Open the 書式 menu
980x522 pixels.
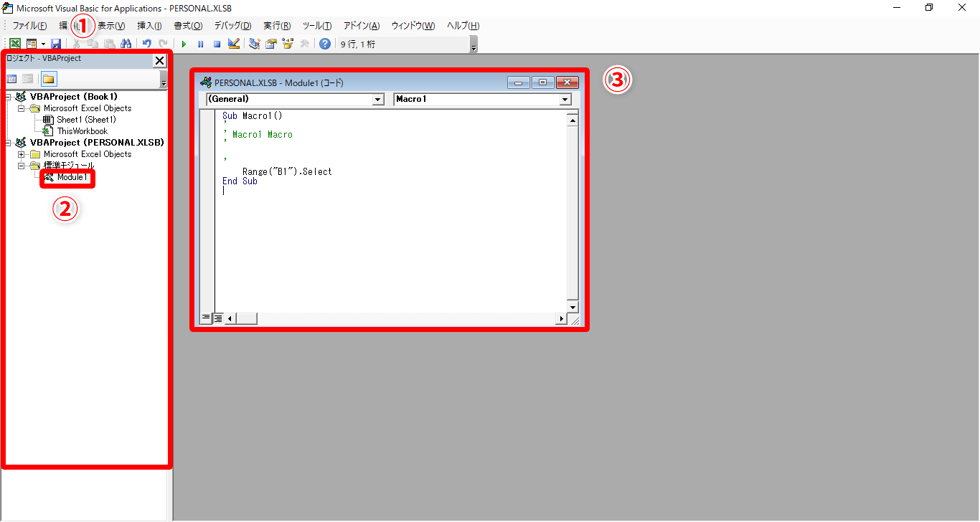[x=188, y=26]
